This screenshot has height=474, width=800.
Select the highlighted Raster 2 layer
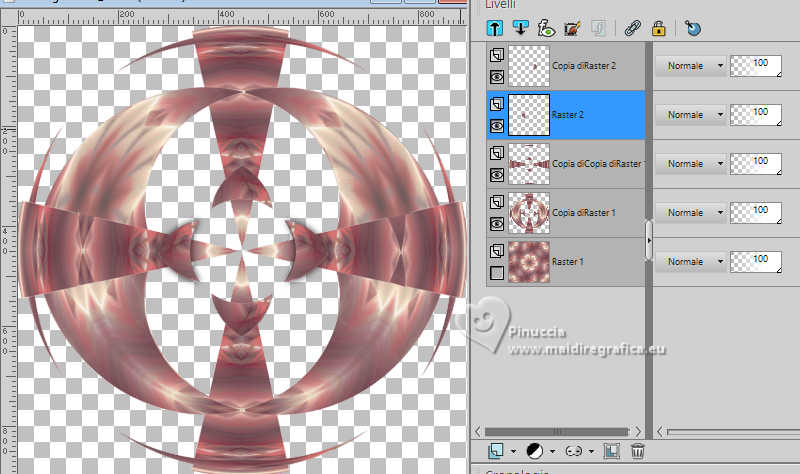[x=566, y=115]
